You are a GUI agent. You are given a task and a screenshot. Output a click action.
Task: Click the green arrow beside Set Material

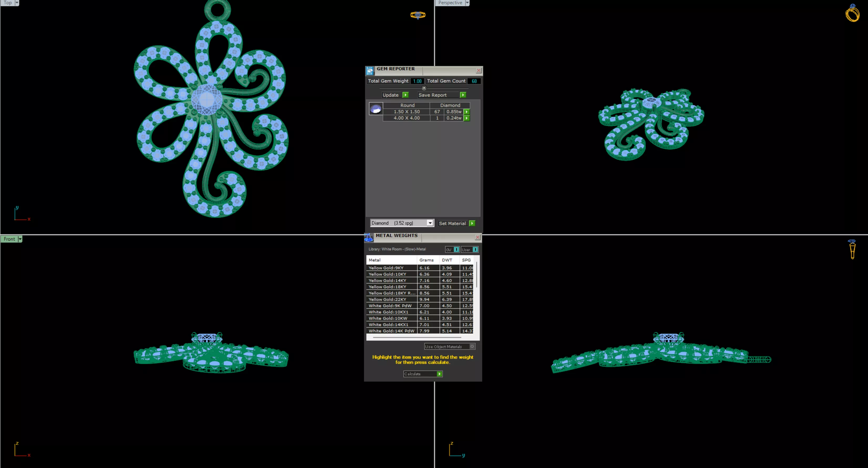(x=472, y=223)
